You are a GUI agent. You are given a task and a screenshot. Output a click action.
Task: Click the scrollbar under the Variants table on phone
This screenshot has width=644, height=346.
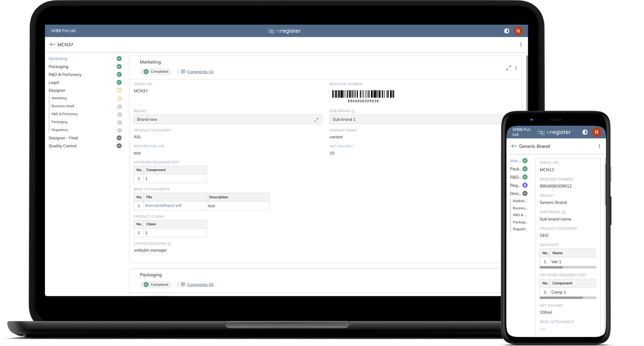pyautogui.click(x=551, y=267)
